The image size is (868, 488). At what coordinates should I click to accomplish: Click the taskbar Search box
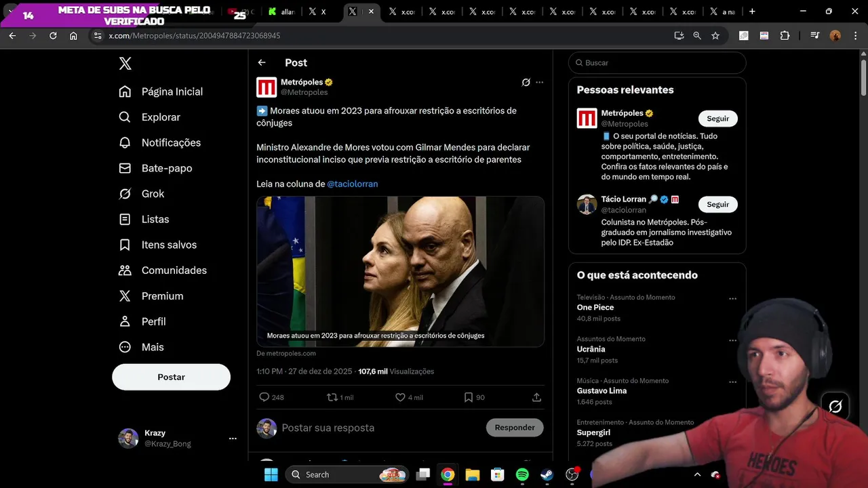tap(347, 474)
